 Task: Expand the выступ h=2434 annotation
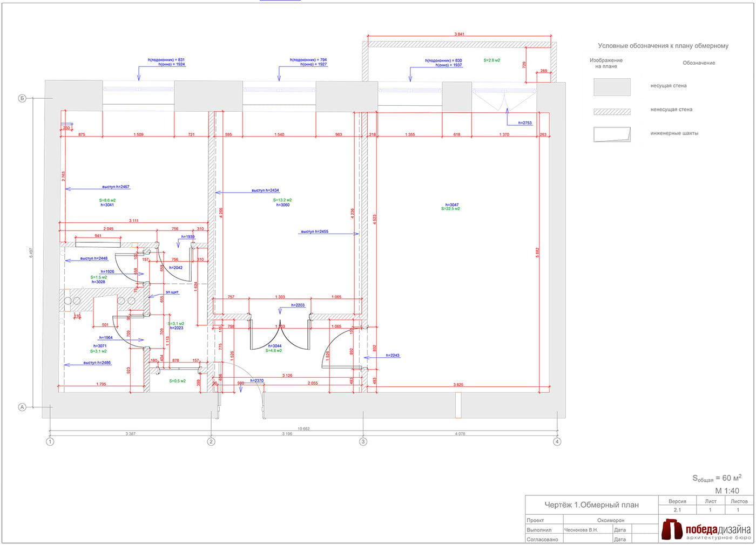(x=265, y=190)
